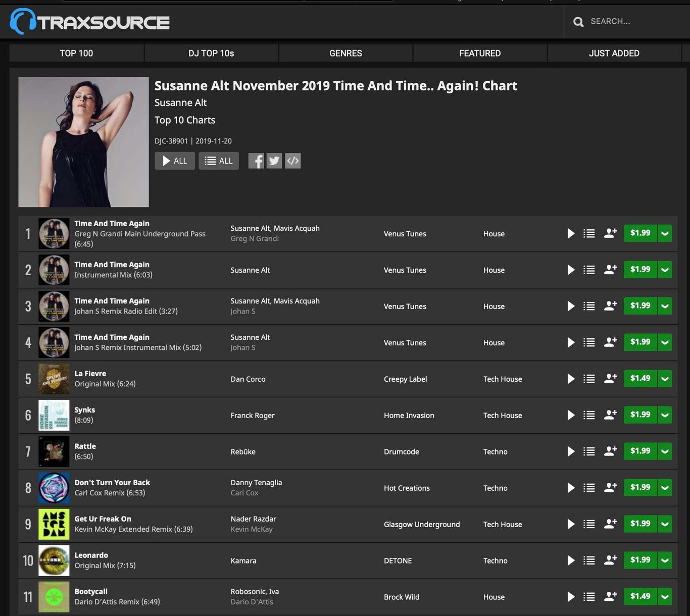Viewport: 690px width, 616px height.
Task: Open Susanne Alt chart cover photo
Action: pyautogui.click(x=83, y=142)
